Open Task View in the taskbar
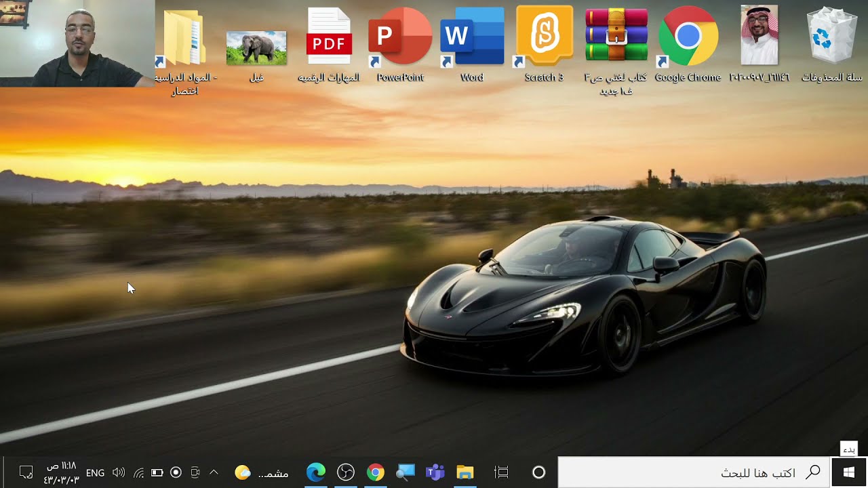 click(x=501, y=472)
